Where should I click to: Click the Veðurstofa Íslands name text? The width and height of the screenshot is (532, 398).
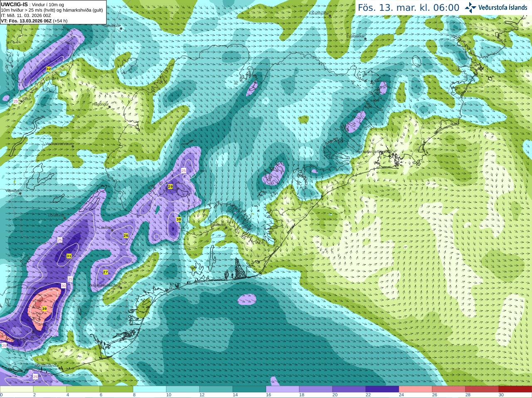pos(503,7)
